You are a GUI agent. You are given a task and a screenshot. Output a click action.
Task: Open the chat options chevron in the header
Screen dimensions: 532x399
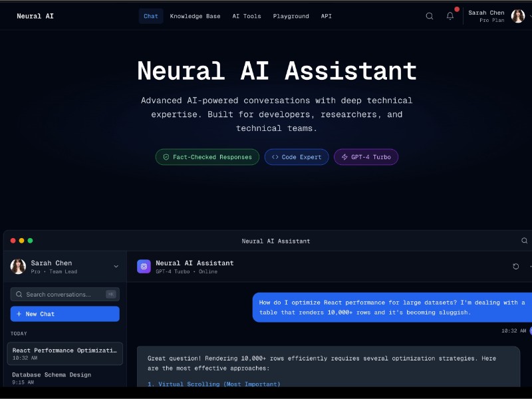pos(529,266)
